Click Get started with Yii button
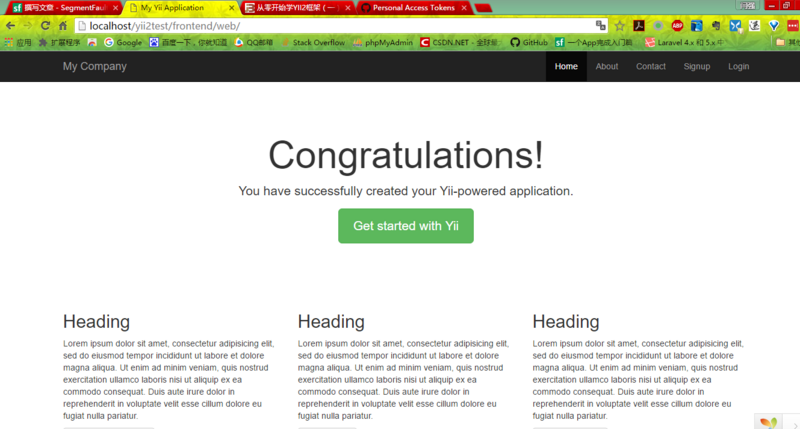 (406, 225)
